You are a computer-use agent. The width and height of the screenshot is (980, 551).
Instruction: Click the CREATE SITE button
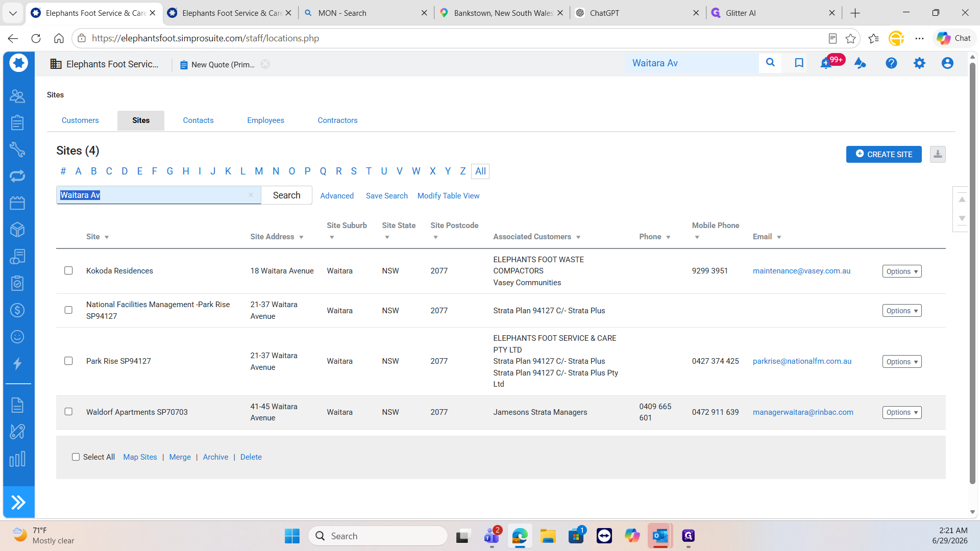click(884, 154)
